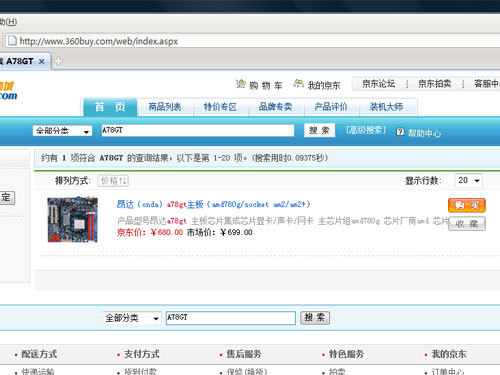This screenshot has width=500, height=375.
Task: Select the 装机大师 navigation tab
Action: (x=386, y=107)
